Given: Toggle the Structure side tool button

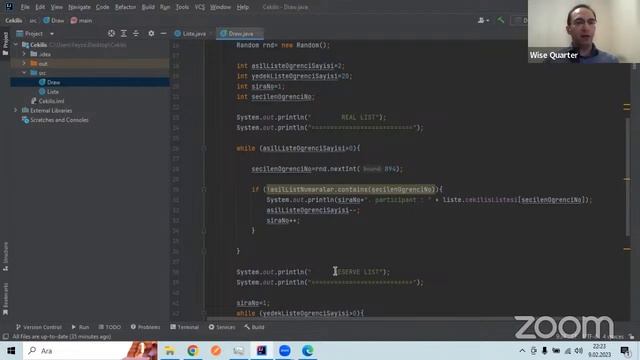Looking at the screenshot, I should point(5,256).
